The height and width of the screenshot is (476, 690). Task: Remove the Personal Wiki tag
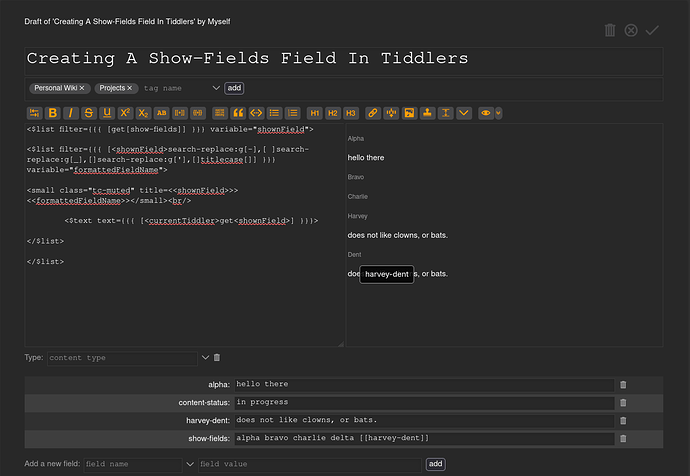(x=84, y=88)
